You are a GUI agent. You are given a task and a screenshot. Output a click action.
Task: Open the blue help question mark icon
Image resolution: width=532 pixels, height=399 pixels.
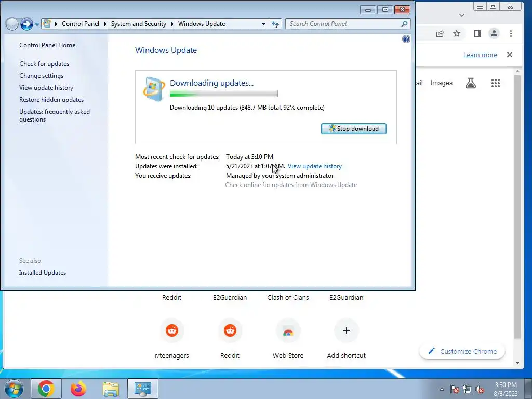click(406, 39)
